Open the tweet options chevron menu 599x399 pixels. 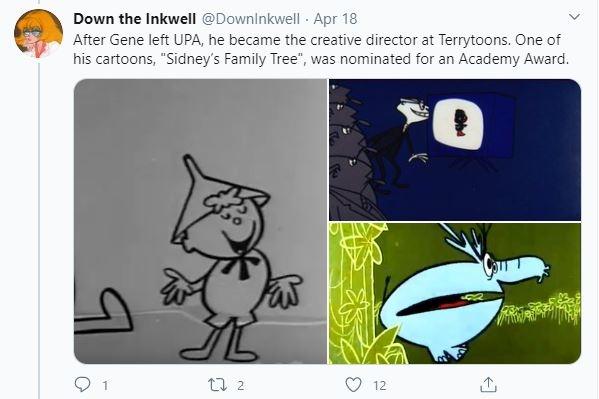tap(574, 17)
